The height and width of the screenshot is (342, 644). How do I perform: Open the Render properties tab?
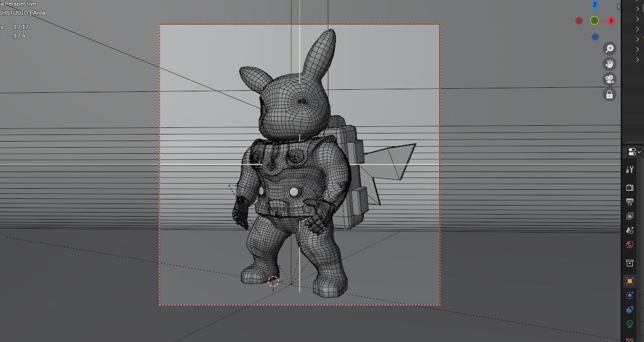point(630,187)
